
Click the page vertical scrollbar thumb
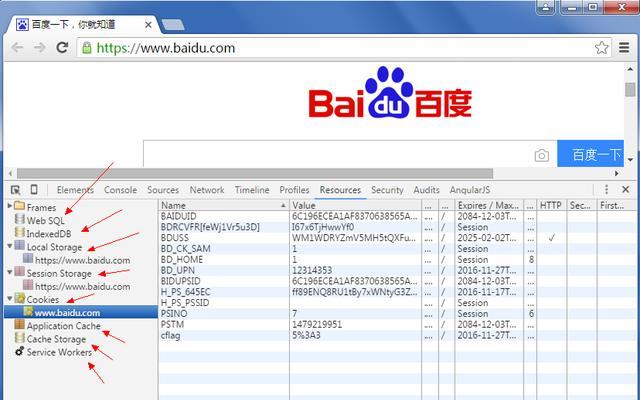tap(630, 89)
